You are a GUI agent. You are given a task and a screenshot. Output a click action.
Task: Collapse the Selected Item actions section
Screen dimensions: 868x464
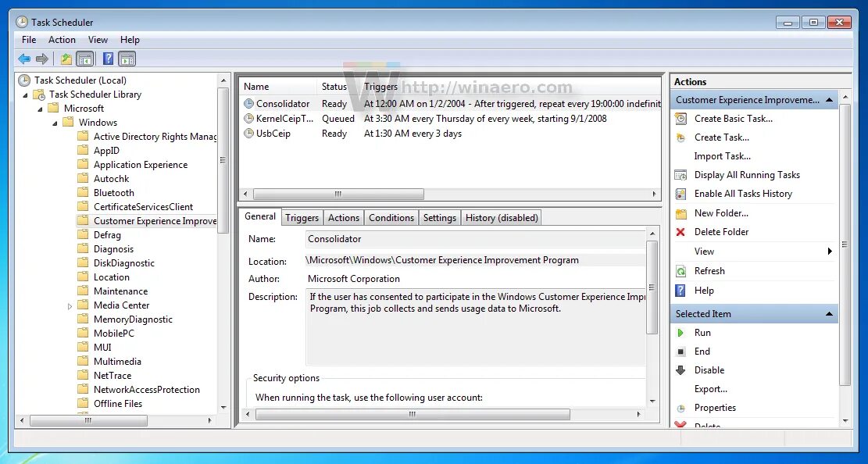click(829, 314)
